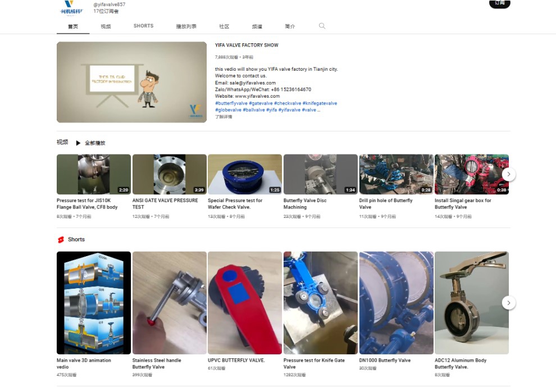Open UPVC Butterfly Valve Short thumbnail

[x=245, y=303]
